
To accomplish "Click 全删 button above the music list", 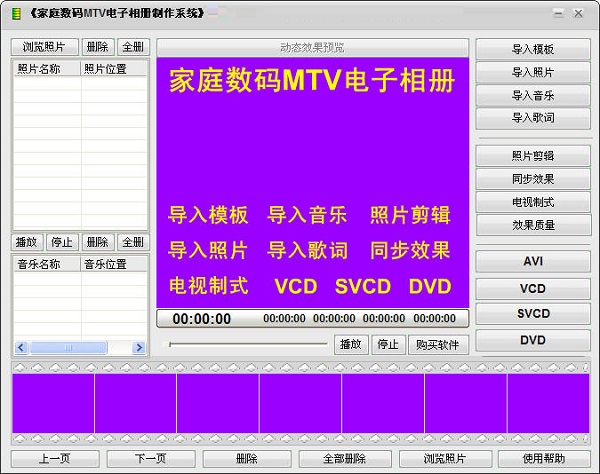I will pyautogui.click(x=133, y=242).
